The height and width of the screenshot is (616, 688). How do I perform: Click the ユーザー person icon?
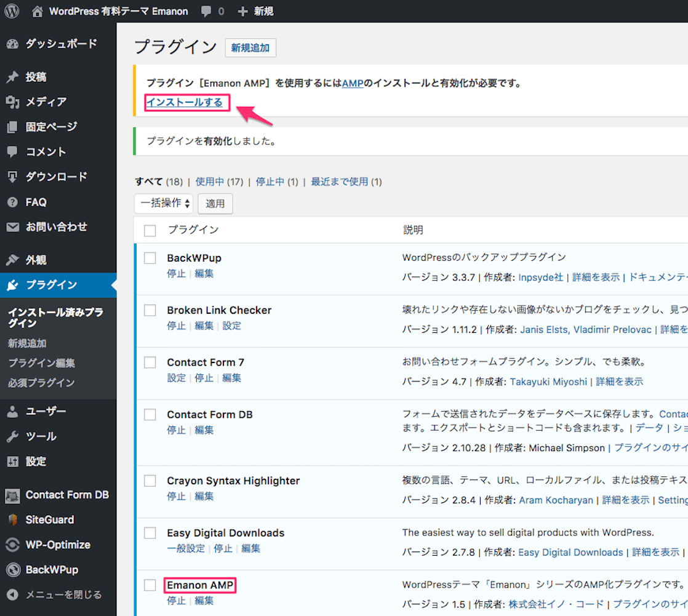[13, 411]
